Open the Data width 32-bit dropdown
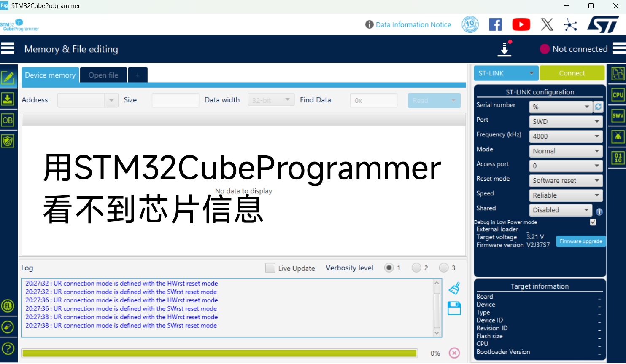 (x=271, y=100)
